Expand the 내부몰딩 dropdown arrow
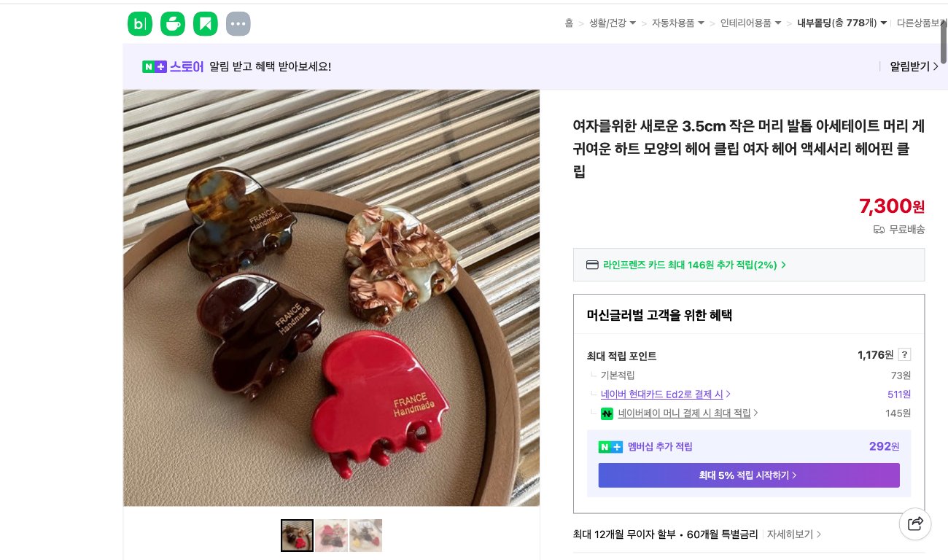 pyautogui.click(x=883, y=23)
